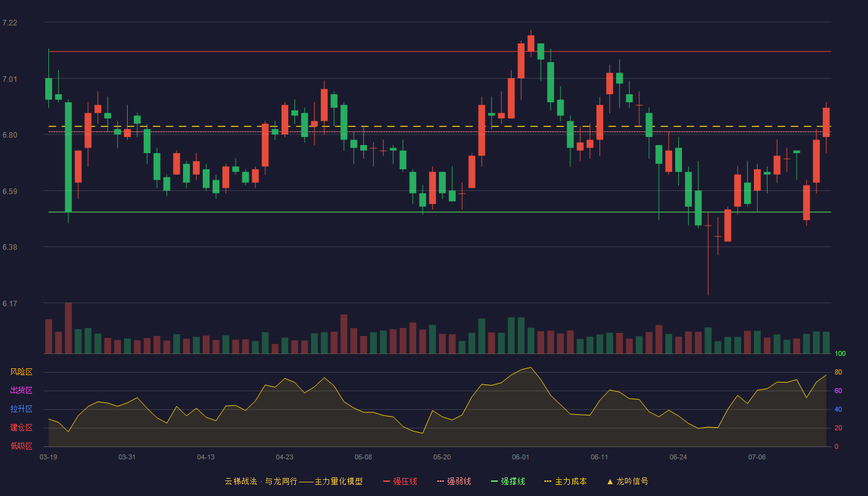The width and height of the screenshot is (868, 496).
Task: Click the 6.38 price axis label
Action: pos(10,247)
